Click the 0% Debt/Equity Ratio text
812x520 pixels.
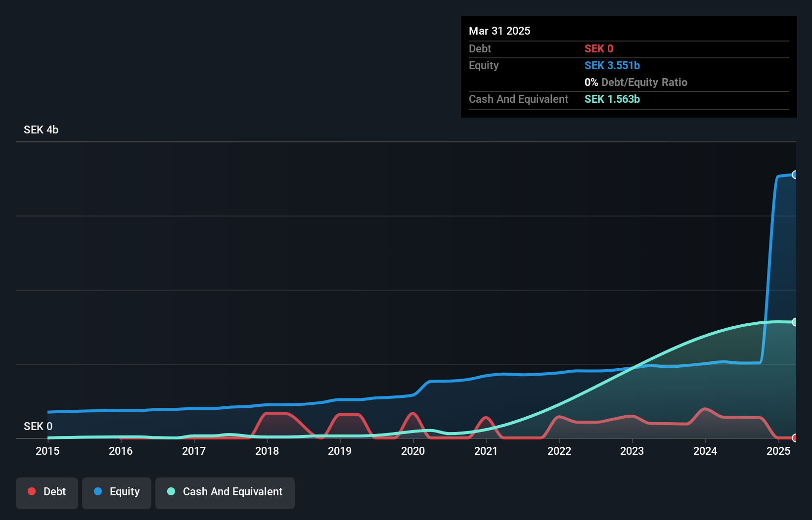tap(636, 82)
